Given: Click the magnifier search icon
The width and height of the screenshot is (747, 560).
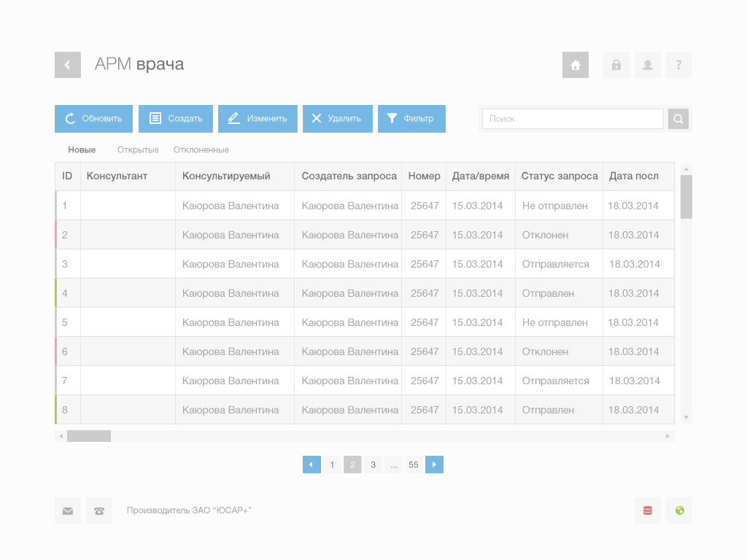Looking at the screenshot, I should [678, 119].
